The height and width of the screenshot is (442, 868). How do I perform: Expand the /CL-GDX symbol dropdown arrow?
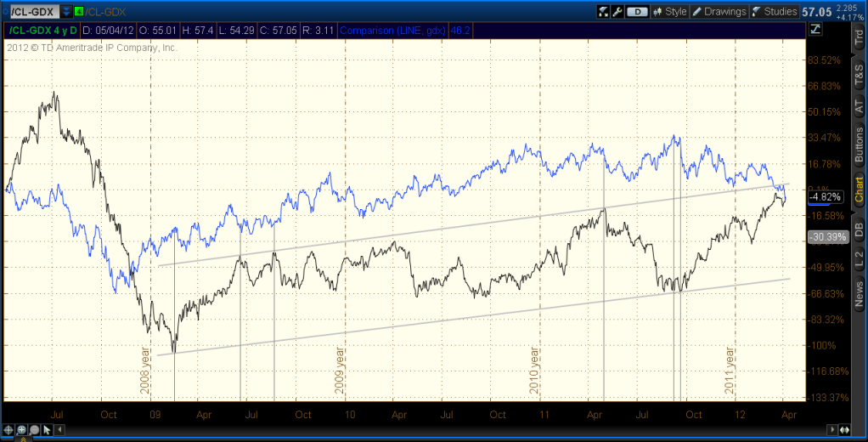pos(66,12)
